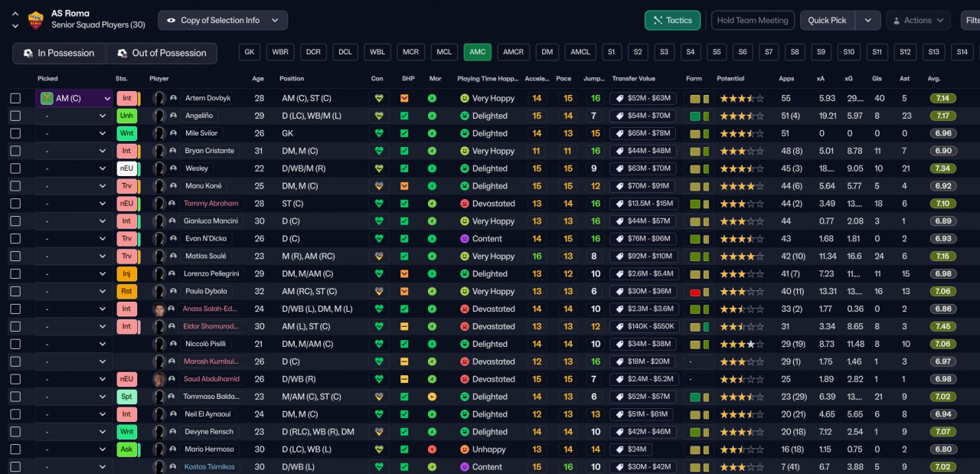Click Angeliño's condition heart icon

(x=377, y=116)
